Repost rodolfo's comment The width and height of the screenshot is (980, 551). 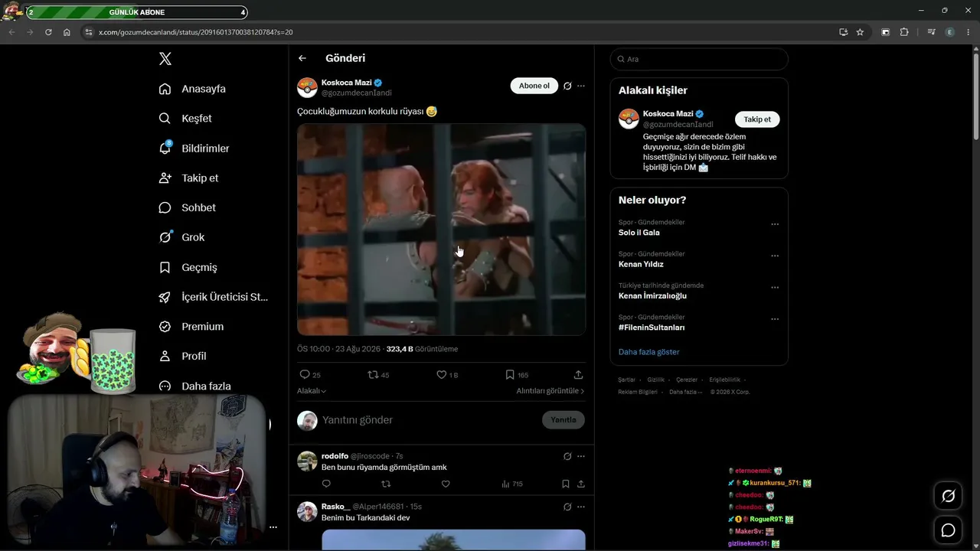pyautogui.click(x=386, y=484)
